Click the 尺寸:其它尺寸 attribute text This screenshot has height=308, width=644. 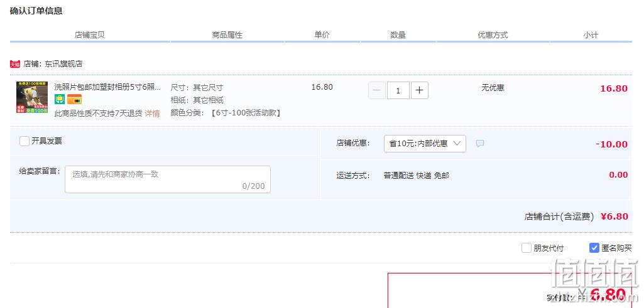point(197,88)
